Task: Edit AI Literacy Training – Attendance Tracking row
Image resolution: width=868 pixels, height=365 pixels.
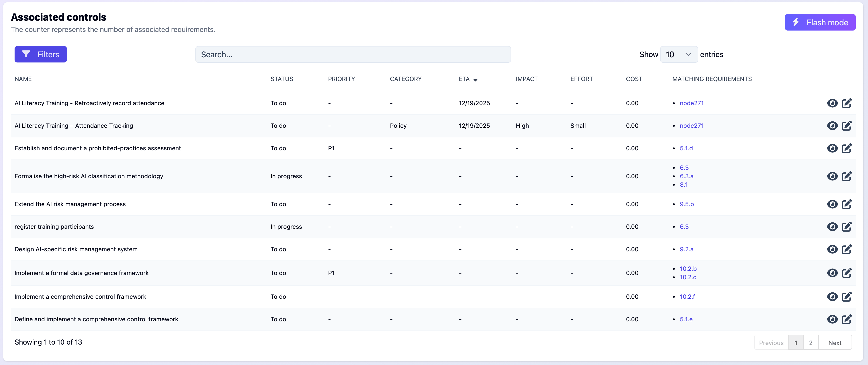Action: [846, 126]
